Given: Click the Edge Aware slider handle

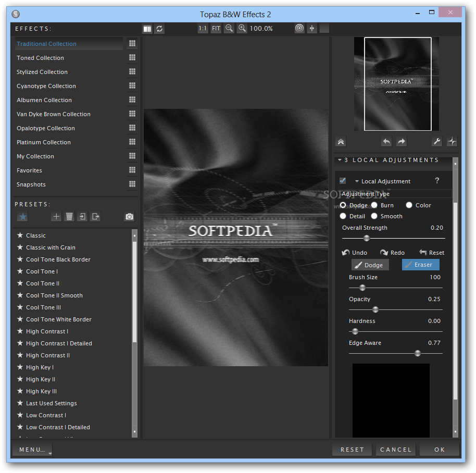Looking at the screenshot, I should (x=418, y=353).
